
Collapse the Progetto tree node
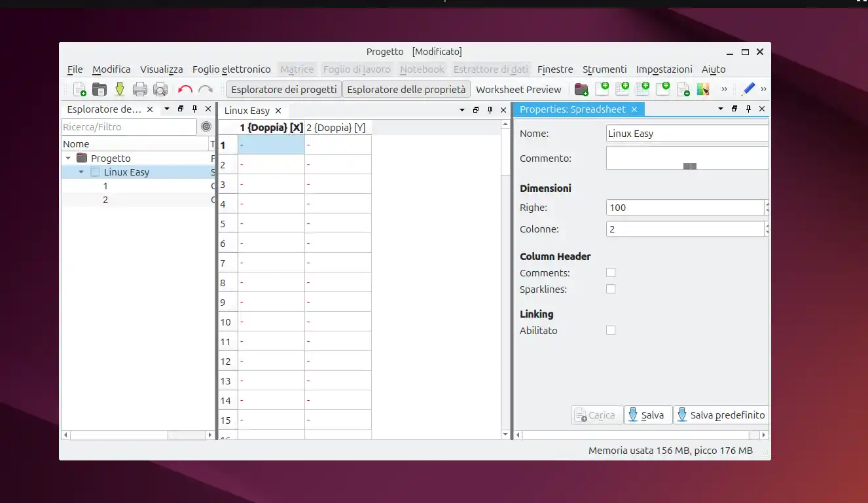tap(68, 158)
